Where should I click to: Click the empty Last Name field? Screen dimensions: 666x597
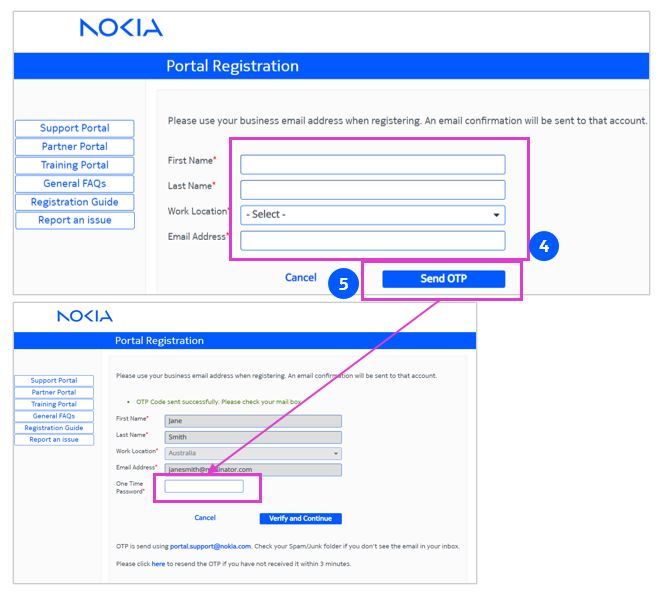coord(372,190)
